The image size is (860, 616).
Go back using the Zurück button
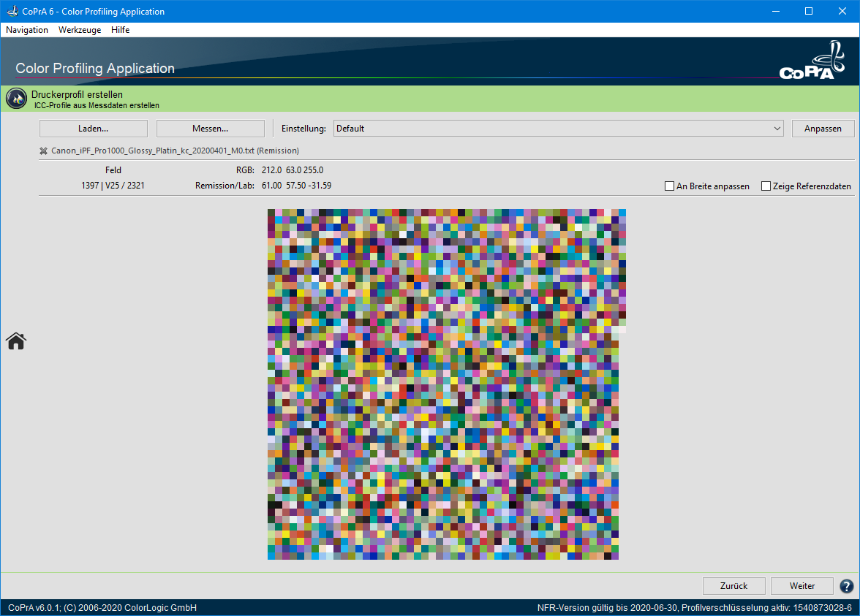(733, 586)
